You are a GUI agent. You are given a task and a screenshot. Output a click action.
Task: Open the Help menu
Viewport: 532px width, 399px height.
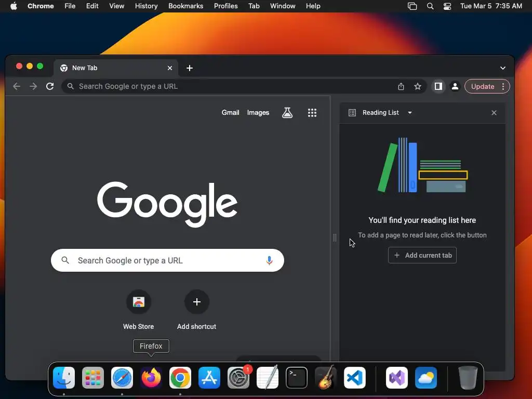(x=313, y=6)
